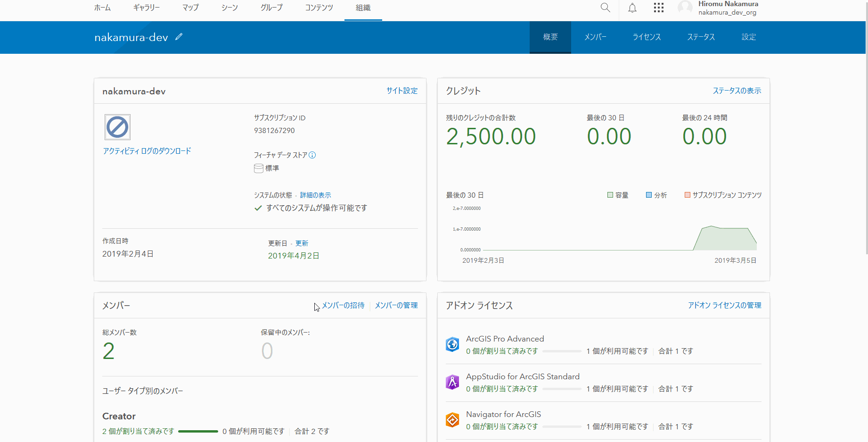The image size is (868, 442).
Task: Click the feature data store database icon
Action: [x=259, y=168]
